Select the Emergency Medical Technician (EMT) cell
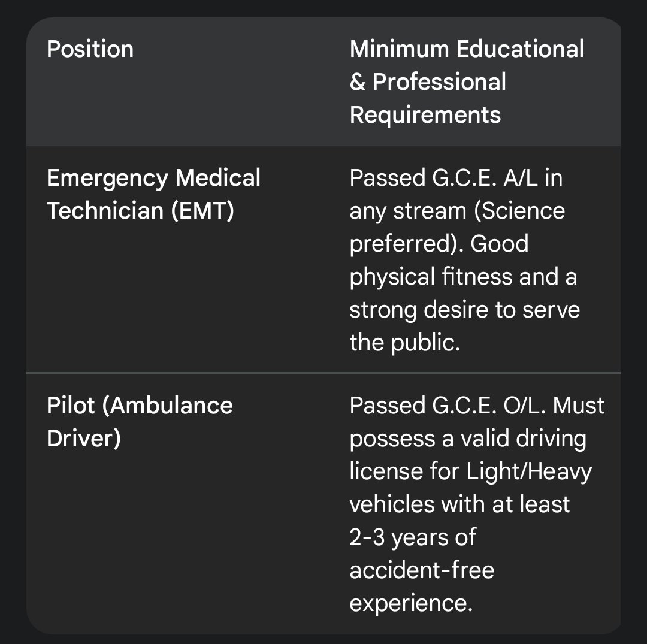The height and width of the screenshot is (644, 647). 153,194
